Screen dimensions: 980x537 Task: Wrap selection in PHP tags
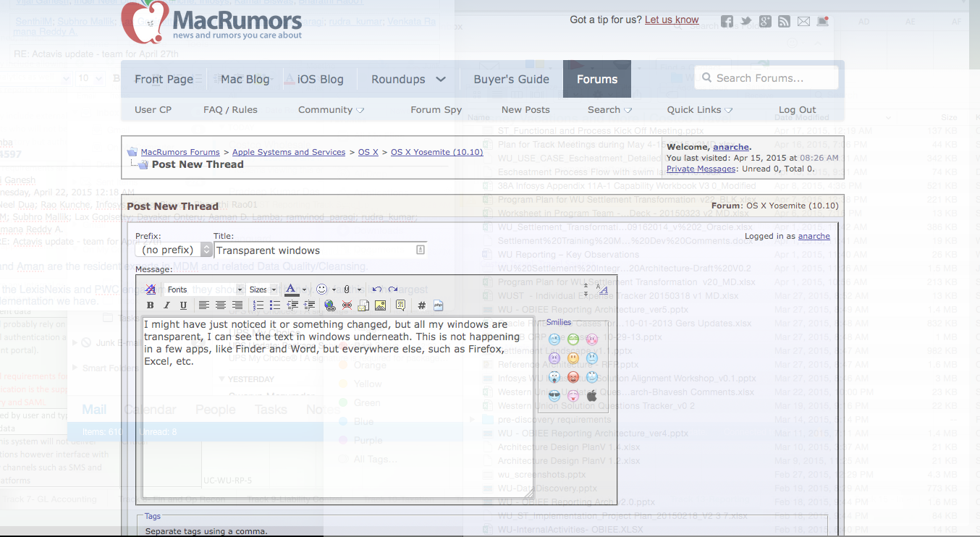438,305
